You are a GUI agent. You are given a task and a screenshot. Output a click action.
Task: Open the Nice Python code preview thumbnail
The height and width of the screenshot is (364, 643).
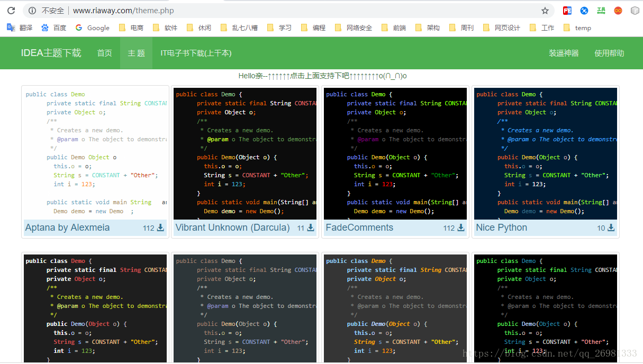pyautogui.click(x=546, y=153)
